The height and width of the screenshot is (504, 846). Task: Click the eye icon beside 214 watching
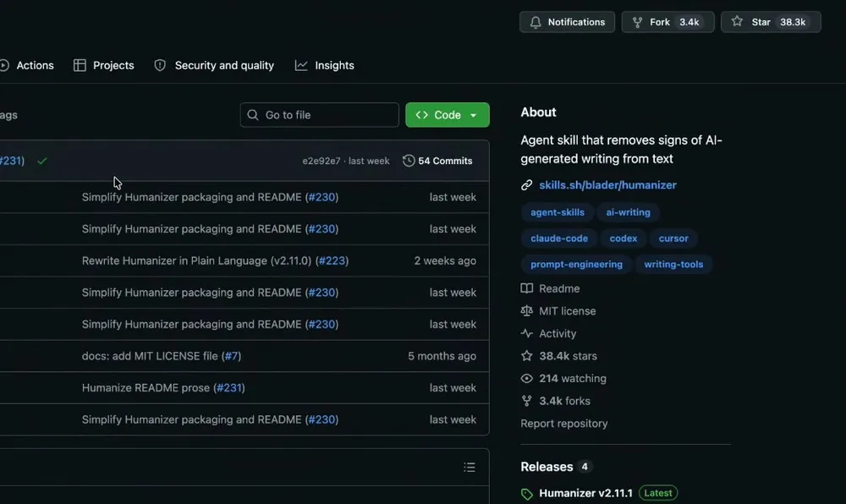[x=526, y=378]
